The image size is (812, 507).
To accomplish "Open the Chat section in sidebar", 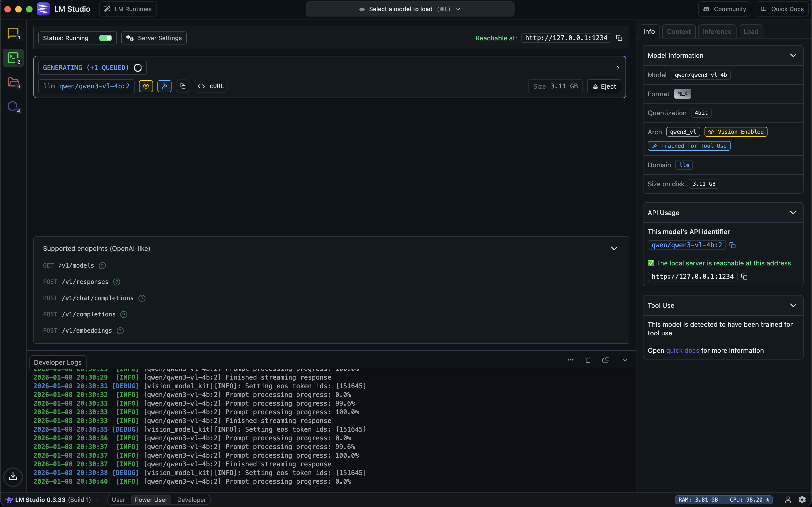I will [13, 33].
